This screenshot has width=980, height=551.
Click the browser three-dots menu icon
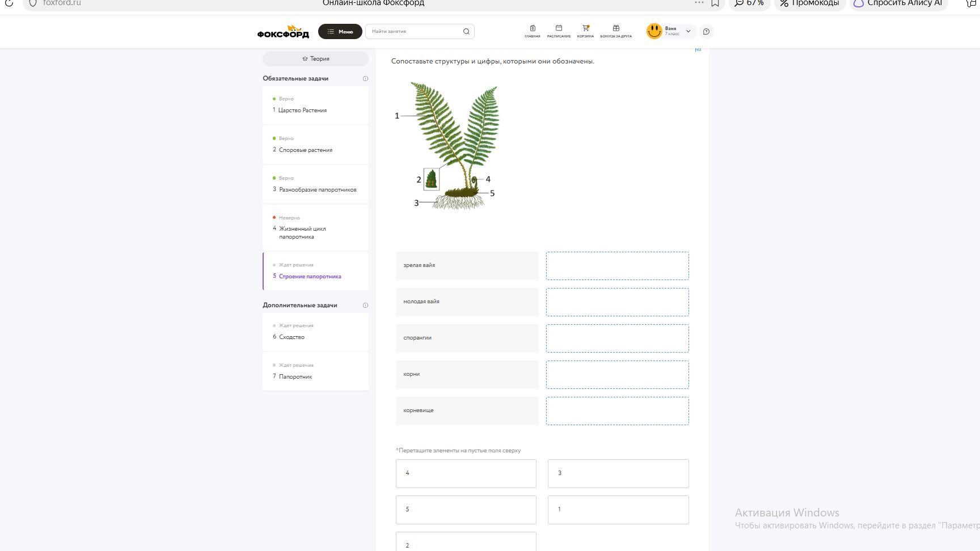699,3
